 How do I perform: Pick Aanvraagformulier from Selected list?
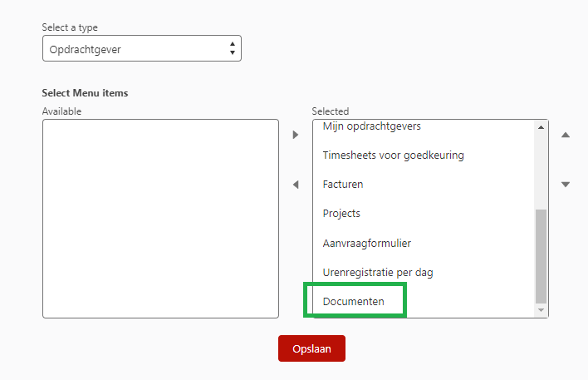pyautogui.click(x=367, y=243)
